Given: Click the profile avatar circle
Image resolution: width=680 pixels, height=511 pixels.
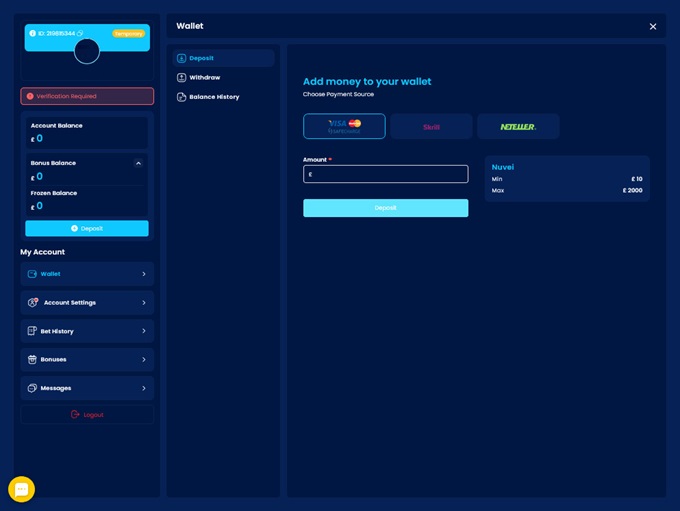Looking at the screenshot, I should coord(87,51).
